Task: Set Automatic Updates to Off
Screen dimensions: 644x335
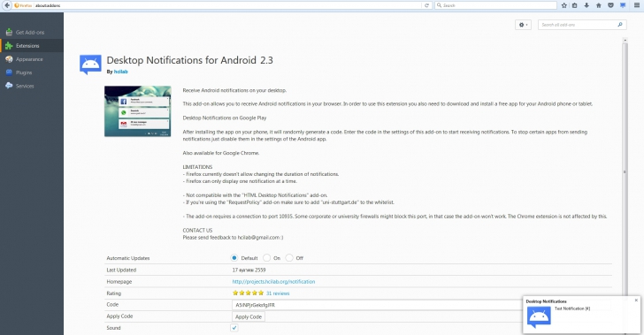Action: click(x=289, y=258)
